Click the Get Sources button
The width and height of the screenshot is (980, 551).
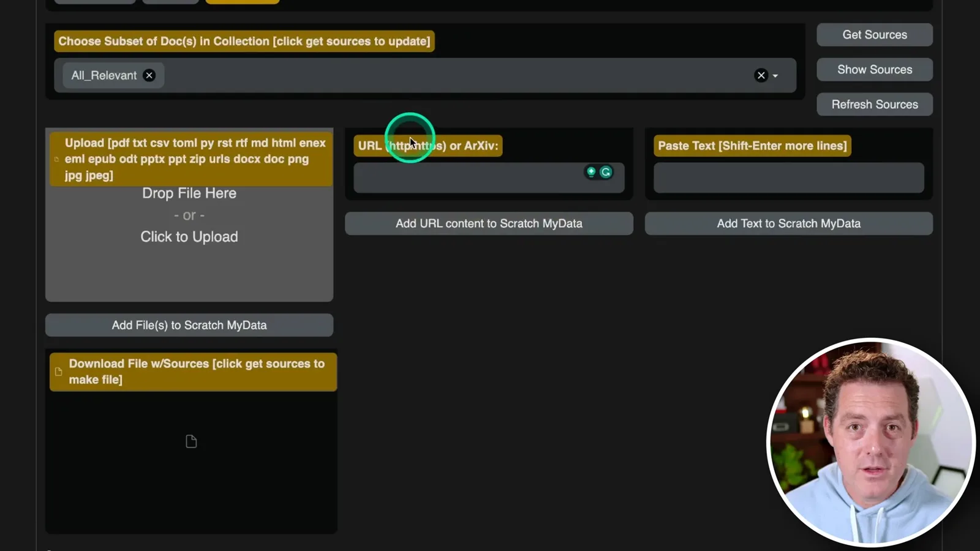coord(875,35)
